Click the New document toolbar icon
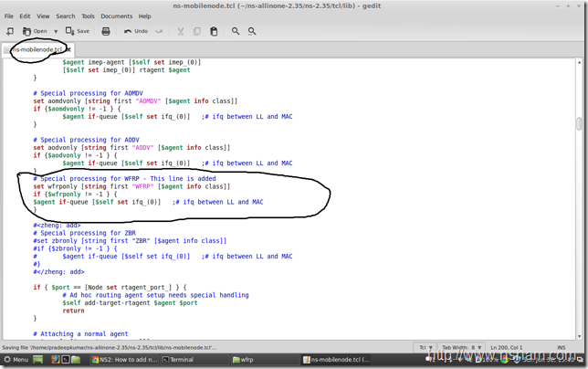588x369 pixels. pos(10,31)
